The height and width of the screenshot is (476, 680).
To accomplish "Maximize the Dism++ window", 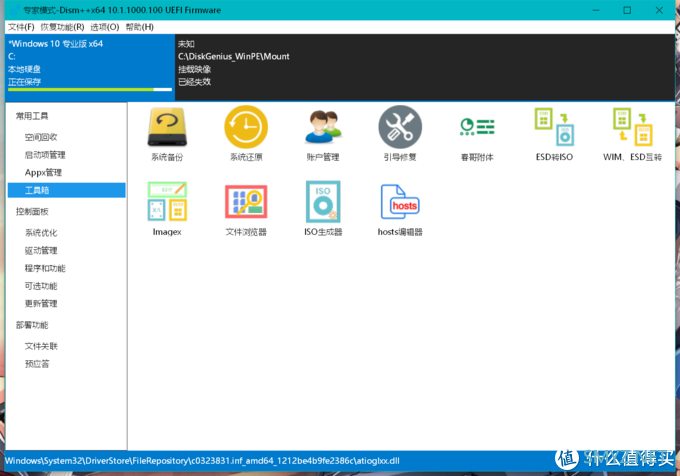I will pyautogui.click(x=627, y=10).
